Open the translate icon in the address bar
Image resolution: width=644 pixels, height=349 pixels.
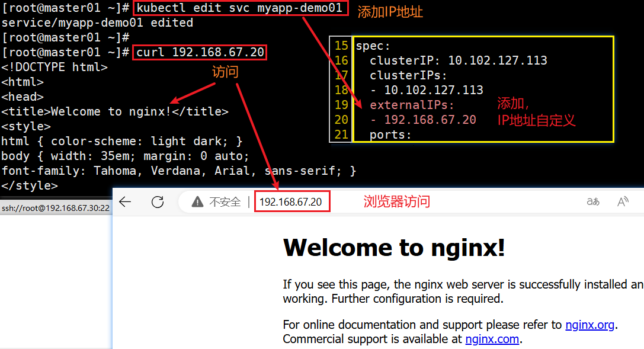coord(593,201)
